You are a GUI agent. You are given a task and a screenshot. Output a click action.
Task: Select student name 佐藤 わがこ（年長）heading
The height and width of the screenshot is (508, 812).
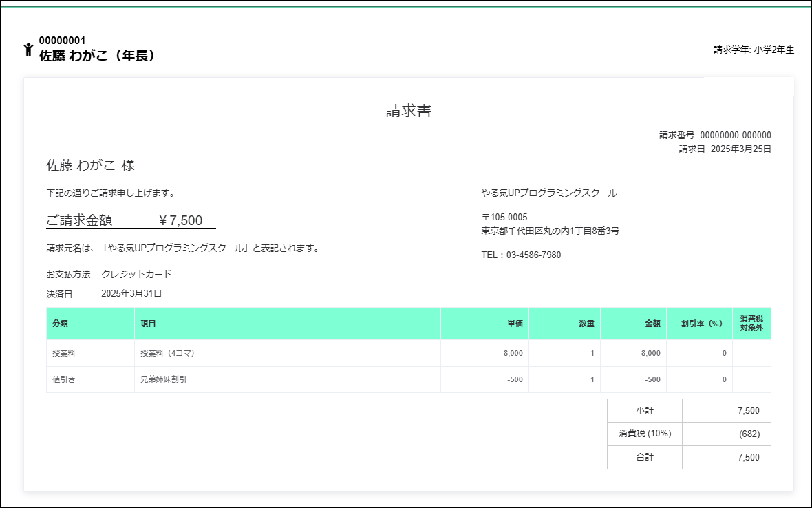click(97, 56)
